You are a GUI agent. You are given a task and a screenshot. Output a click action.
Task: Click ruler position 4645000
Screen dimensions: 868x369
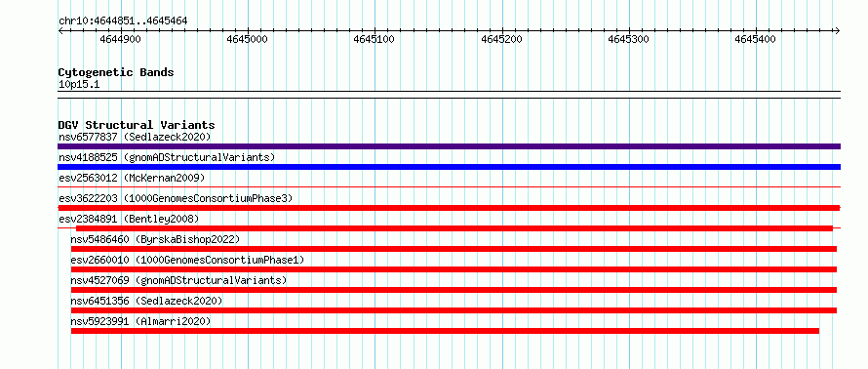(x=248, y=39)
